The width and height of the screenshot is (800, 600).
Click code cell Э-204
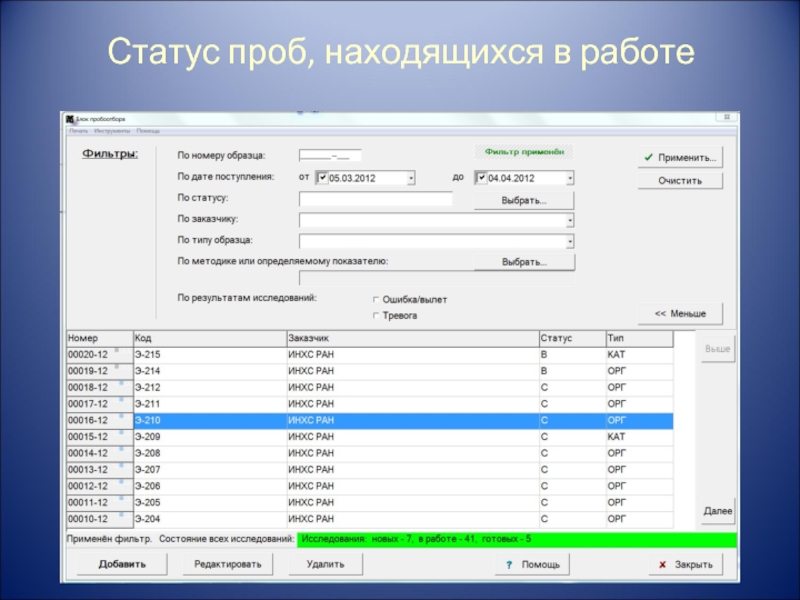tap(210, 519)
